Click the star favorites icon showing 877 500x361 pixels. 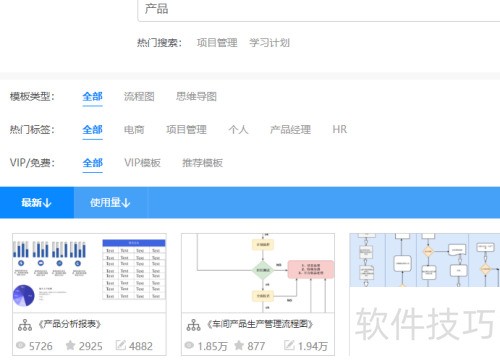pos(239,345)
